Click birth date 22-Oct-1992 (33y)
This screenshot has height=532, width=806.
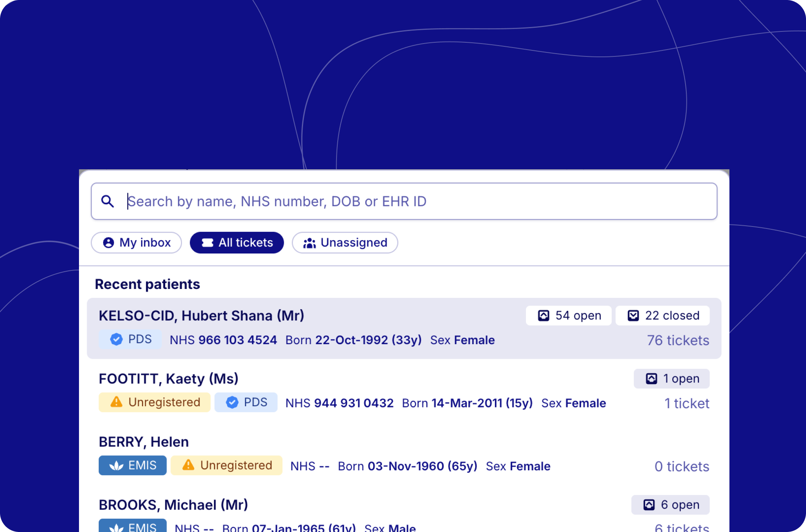click(368, 340)
